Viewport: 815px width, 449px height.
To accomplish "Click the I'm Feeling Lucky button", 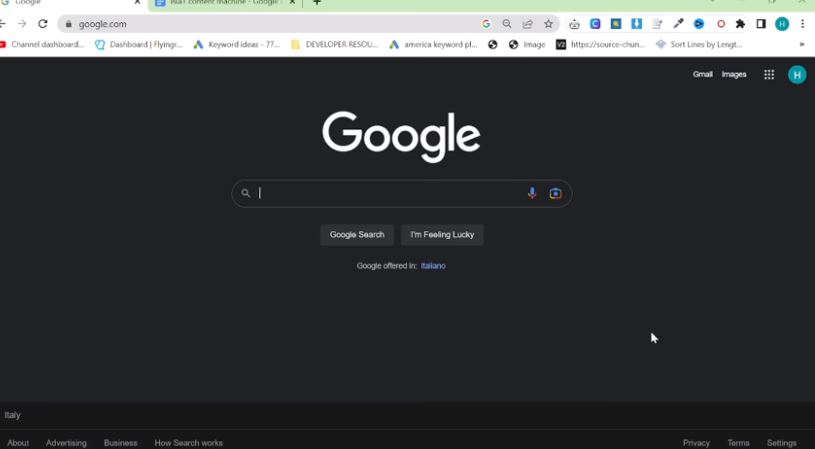I will coord(442,235).
